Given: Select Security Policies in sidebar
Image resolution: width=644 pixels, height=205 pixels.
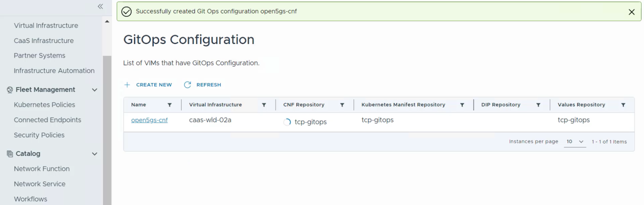Looking at the screenshot, I should tap(39, 135).
